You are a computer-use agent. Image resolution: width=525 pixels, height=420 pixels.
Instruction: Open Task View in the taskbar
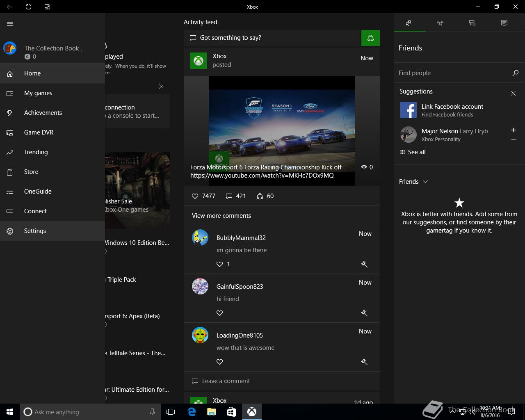pyautogui.click(x=171, y=412)
